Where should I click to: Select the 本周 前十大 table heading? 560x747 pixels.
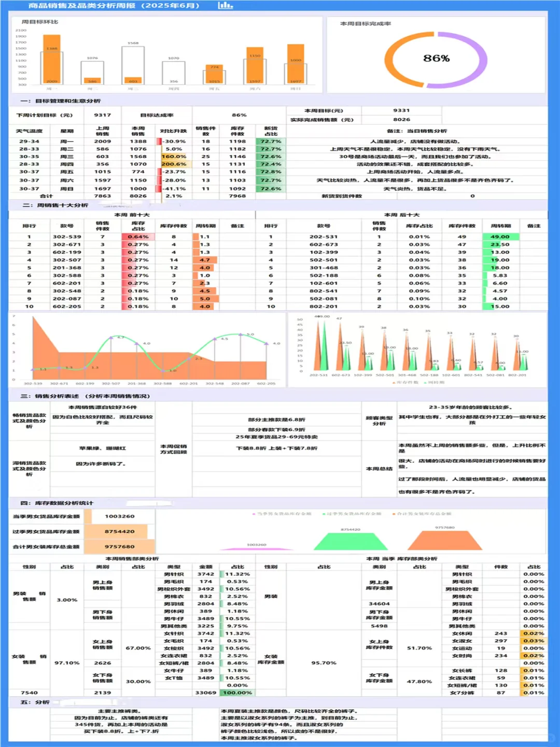132,215
